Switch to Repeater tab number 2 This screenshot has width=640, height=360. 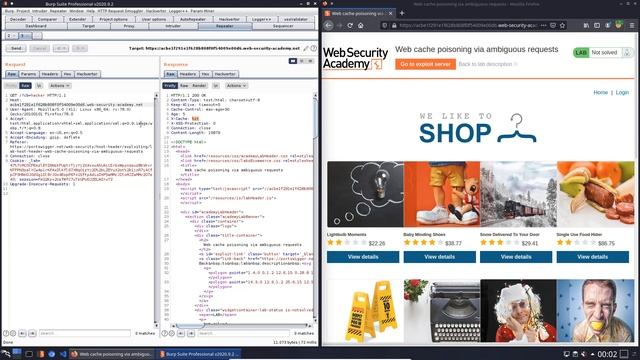[x=11, y=36]
